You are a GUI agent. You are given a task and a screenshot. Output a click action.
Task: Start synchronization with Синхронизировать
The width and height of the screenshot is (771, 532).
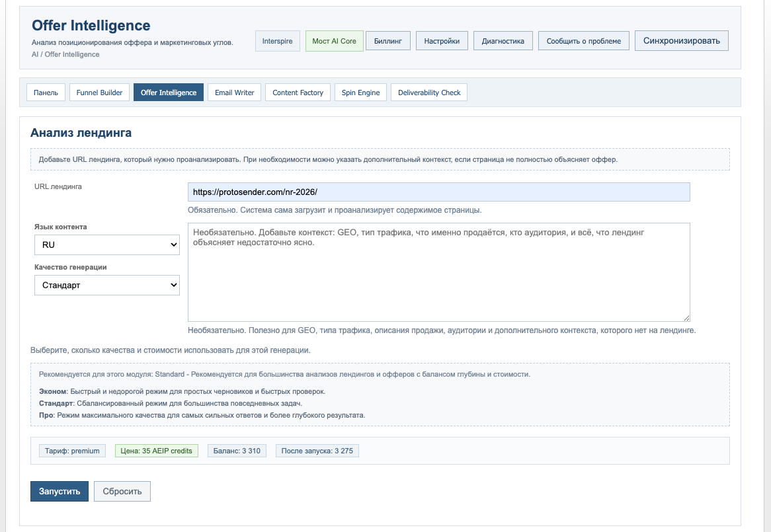[682, 40]
